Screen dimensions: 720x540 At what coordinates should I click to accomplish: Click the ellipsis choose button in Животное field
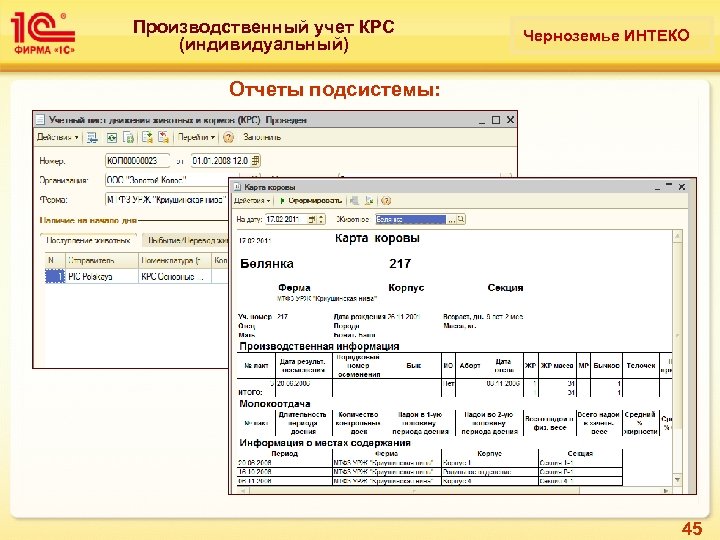pyautogui.click(x=452, y=219)
